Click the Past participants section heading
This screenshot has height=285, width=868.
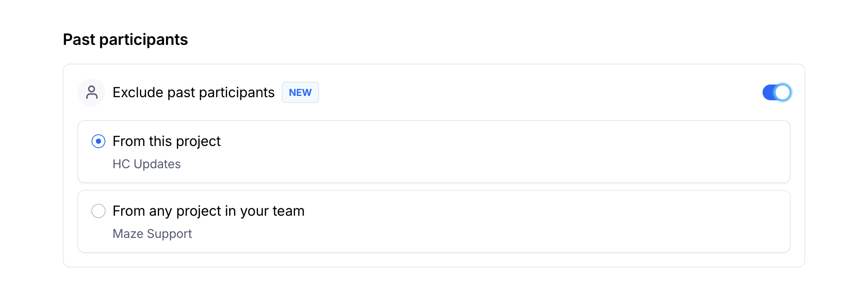(x=125, y=40)
